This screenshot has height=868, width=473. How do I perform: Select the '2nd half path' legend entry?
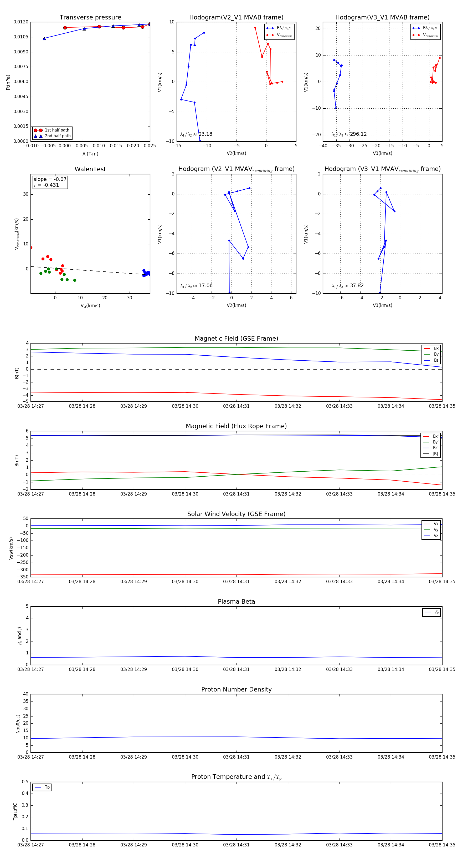[x=53, y=136]
